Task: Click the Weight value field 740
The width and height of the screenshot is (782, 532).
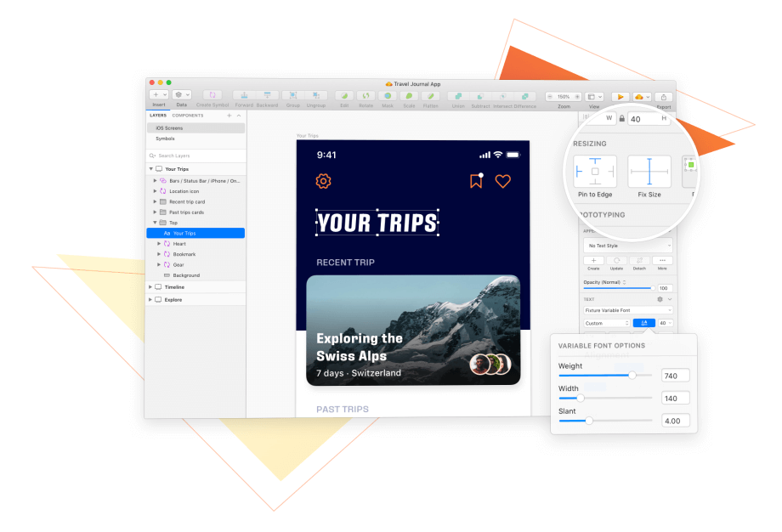Action: pos(675,376)
